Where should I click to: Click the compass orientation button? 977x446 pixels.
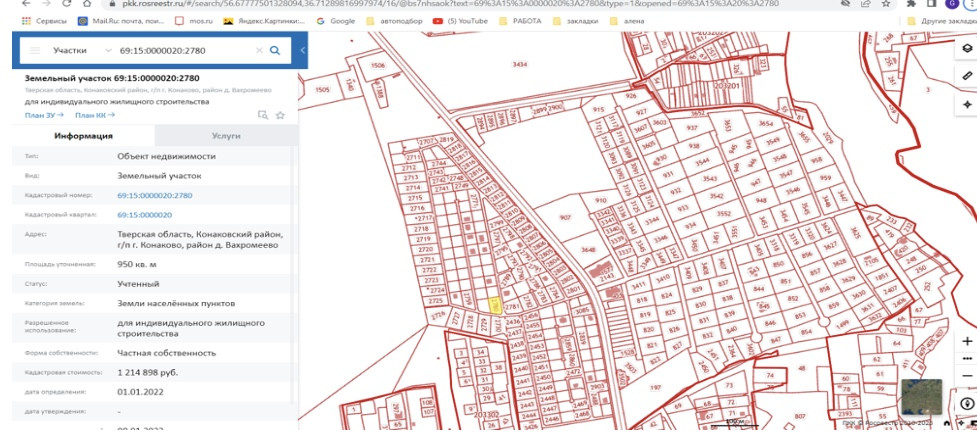coord(966,405)
